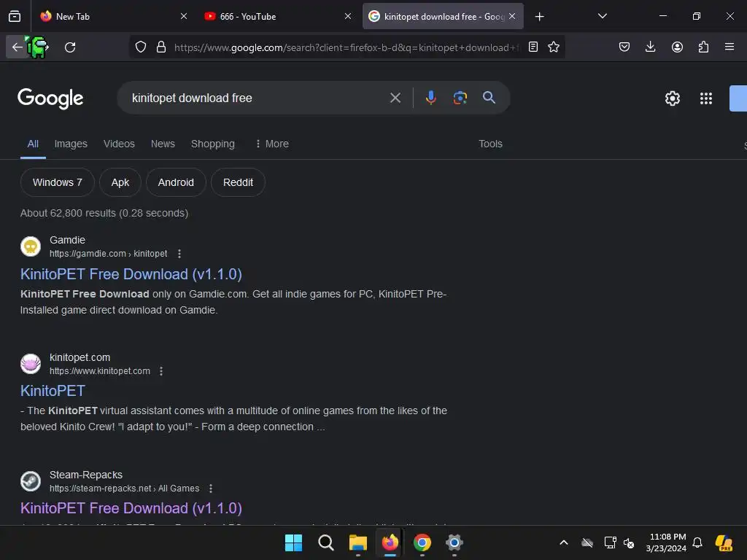The image size is (747, 560).
Task: Start voice search with microphone icon
Action: coord(430,98)
